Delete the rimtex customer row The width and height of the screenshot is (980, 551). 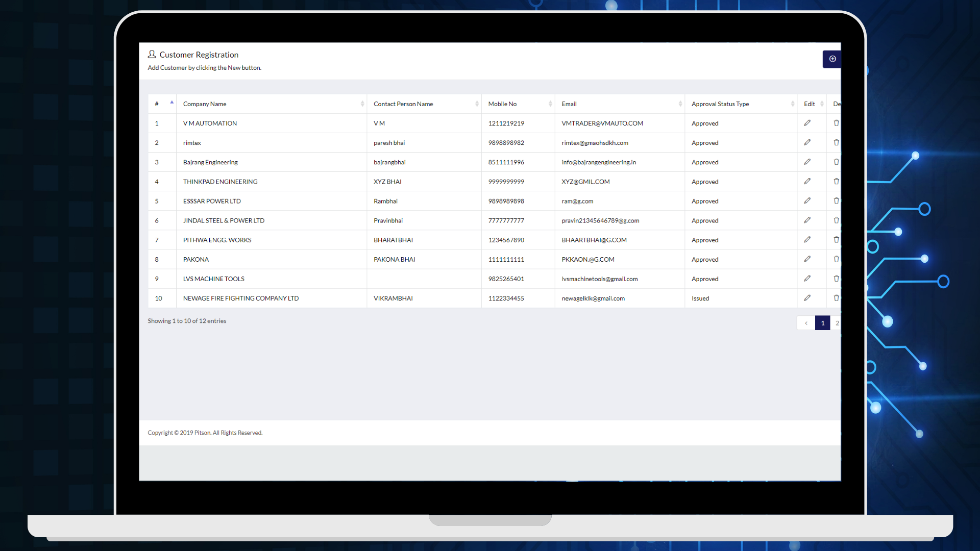coord(836,142)
